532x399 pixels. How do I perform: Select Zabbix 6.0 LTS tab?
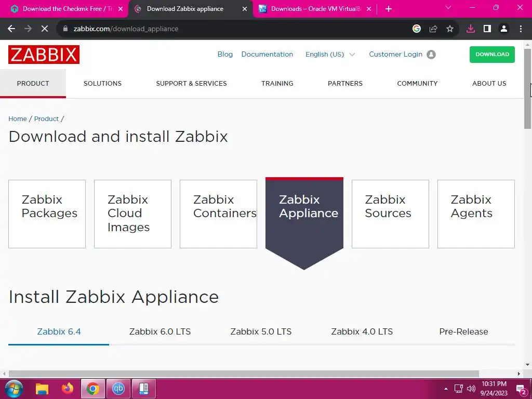tap(160, 331)
